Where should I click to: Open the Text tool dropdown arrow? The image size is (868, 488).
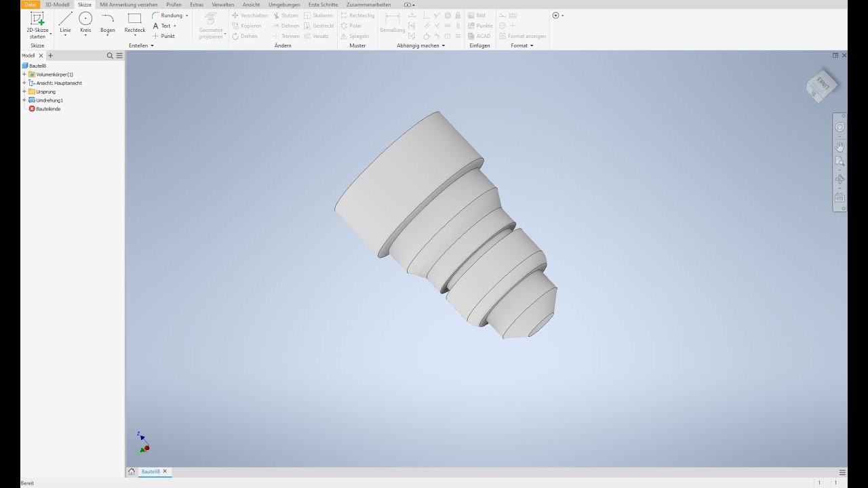pyautogui.click(x=175, y=26)
